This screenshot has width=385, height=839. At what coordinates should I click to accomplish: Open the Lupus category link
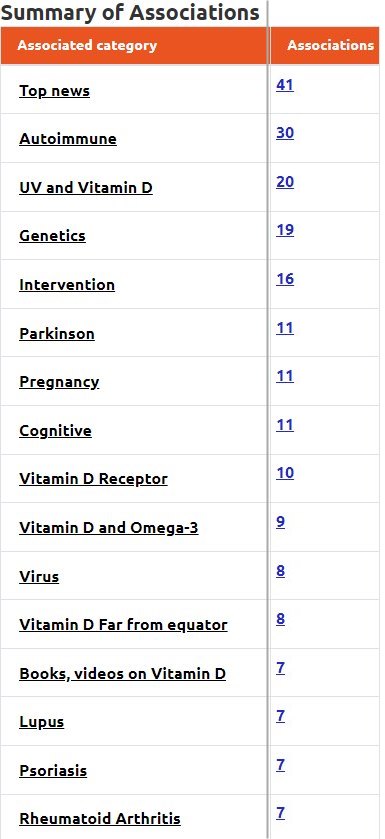click(42, 722)
